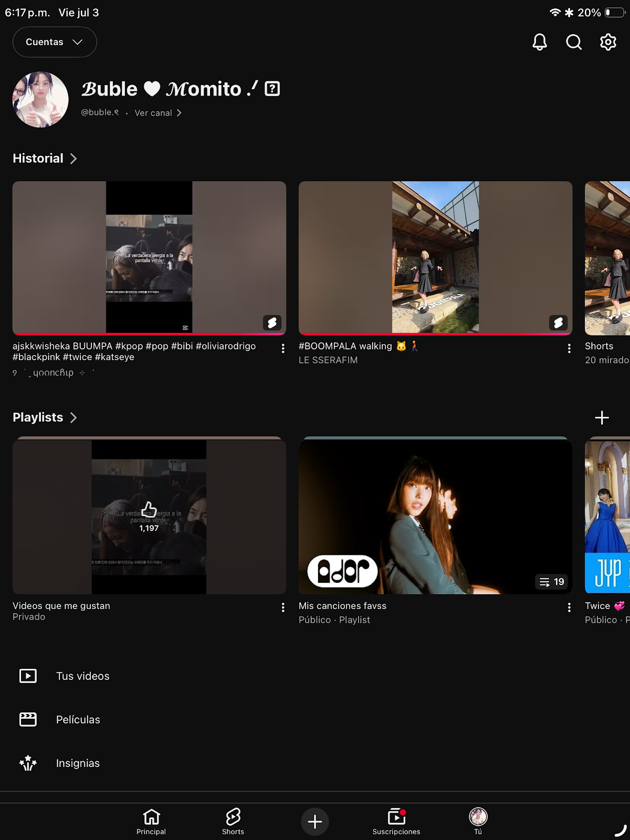Tap the Tus videos play icon

[x=28, y=676]
